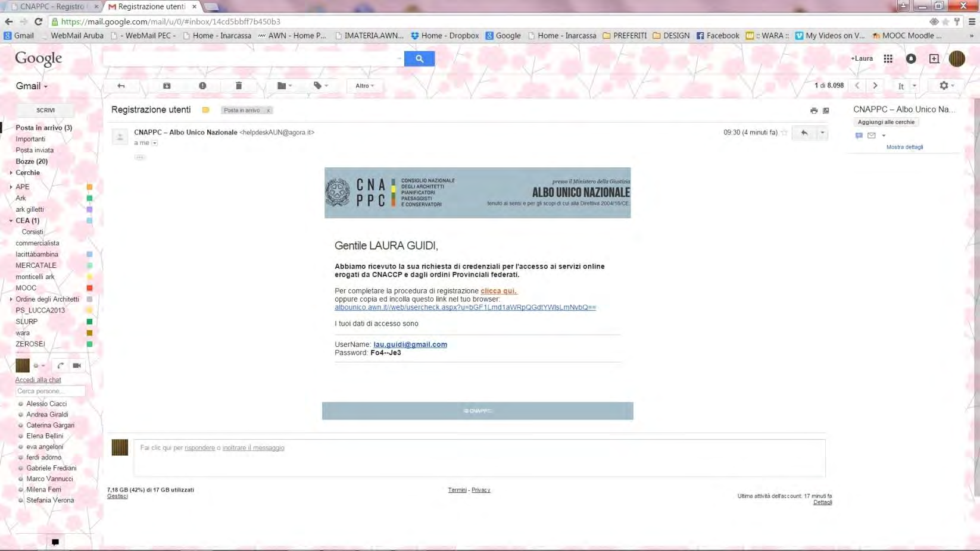This screenshot has height=551, width=980.
Task: Open Move to folder dropdown
Action: coord(285,86)
